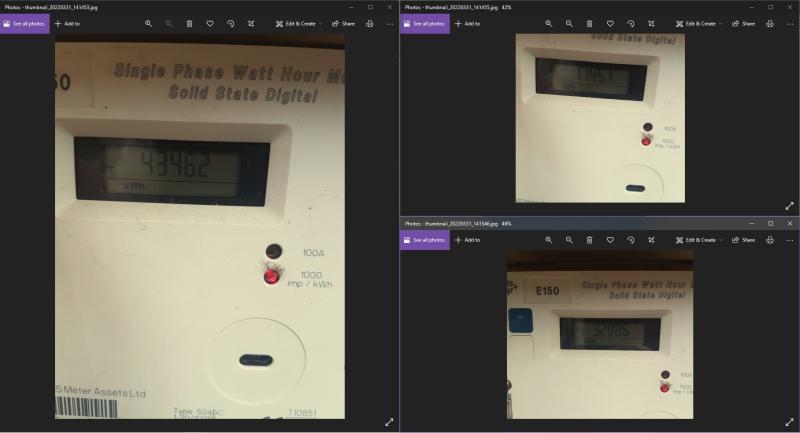Click See all photos in 42% zoom window
The image size is (800, 433).
(425, 24)
